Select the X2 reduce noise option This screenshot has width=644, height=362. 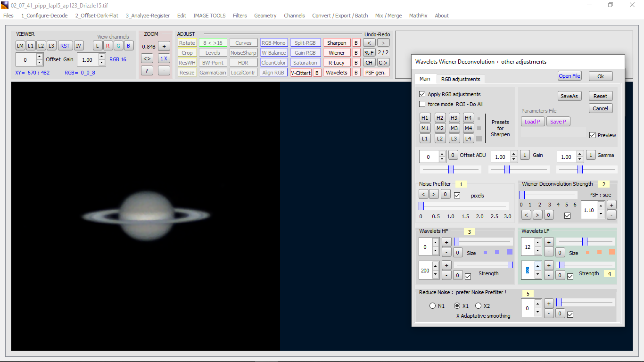point(479,306)
